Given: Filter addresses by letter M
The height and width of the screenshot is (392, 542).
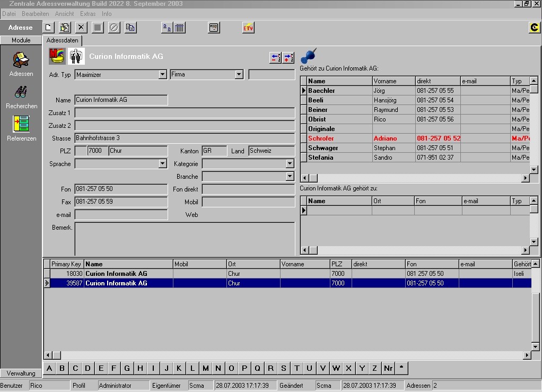Looking at the screenshot, I should [205, 368].
